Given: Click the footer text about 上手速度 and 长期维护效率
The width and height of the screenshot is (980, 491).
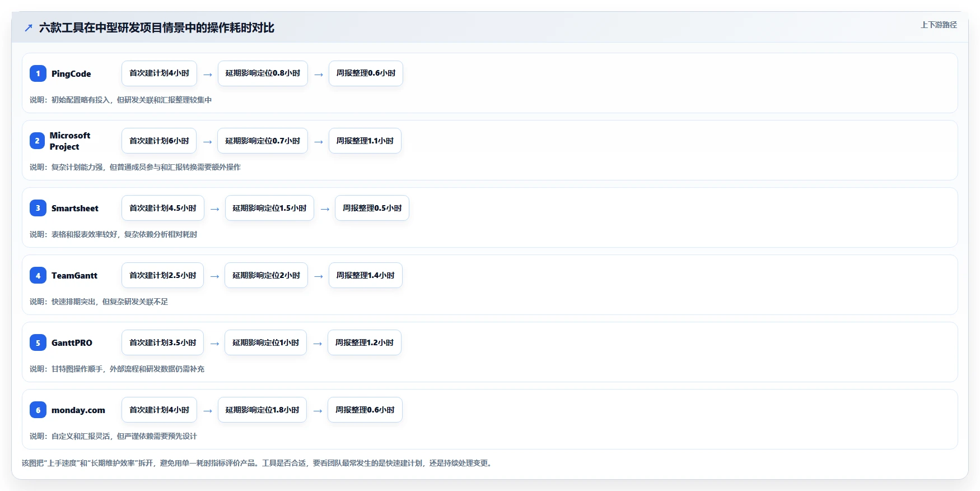Looking at the screenshot, I should point(258,463).
